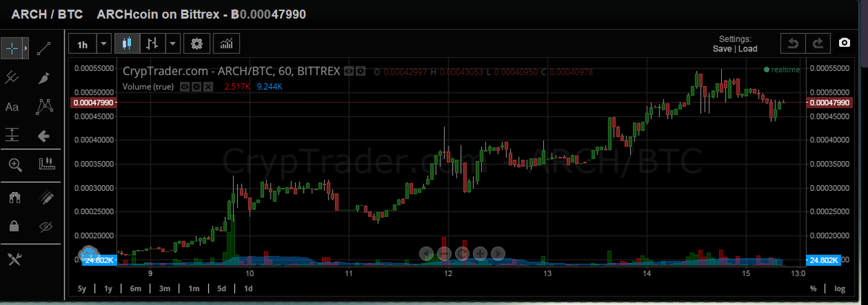Switch to the 1y time range
Image resolution: width=868 pixels, height=305 pixels.
(x=108, y=288)
